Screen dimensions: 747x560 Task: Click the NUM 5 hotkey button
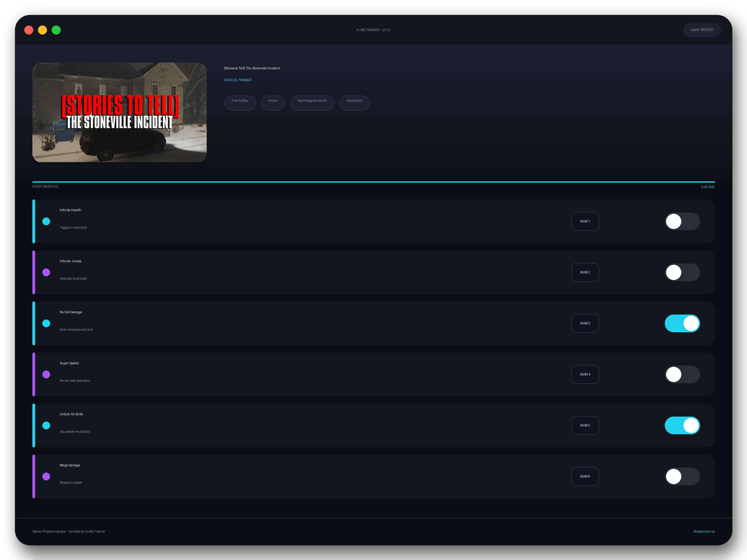tap(585, 425)
